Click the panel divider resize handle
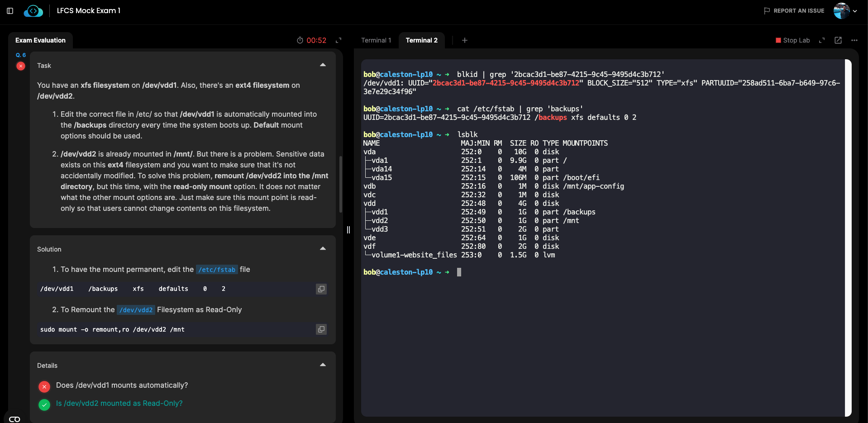This screenshot has width=868, height=423. pyautogui.click(x=348, y=230)
